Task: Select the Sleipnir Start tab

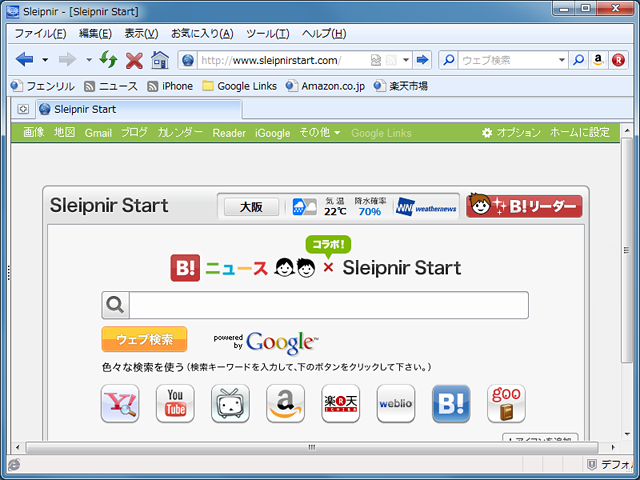Action: pos(139,109)
